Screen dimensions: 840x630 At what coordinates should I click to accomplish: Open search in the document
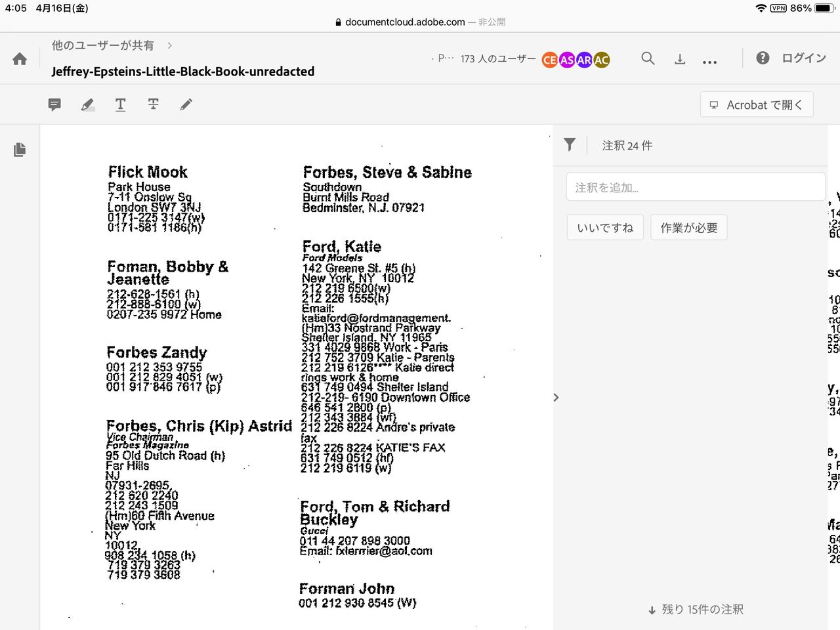pyautogui.click(x=648, y=58)
